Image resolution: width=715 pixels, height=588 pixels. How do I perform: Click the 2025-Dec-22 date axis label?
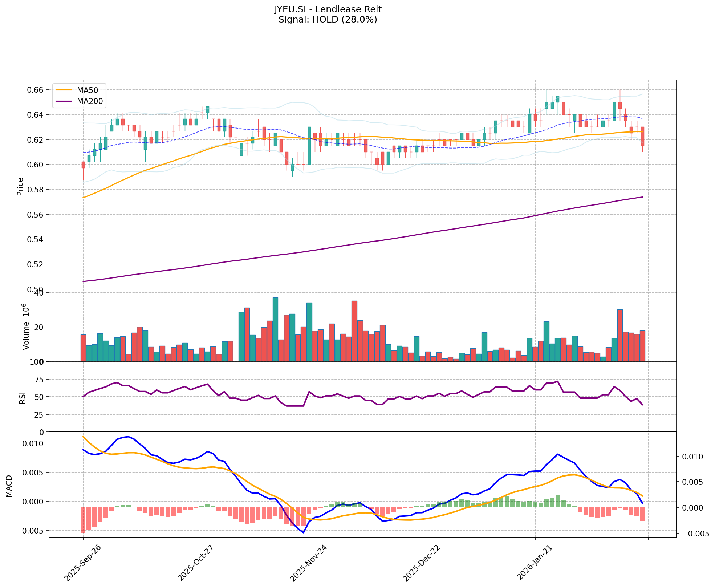click(x=421, y=563)
